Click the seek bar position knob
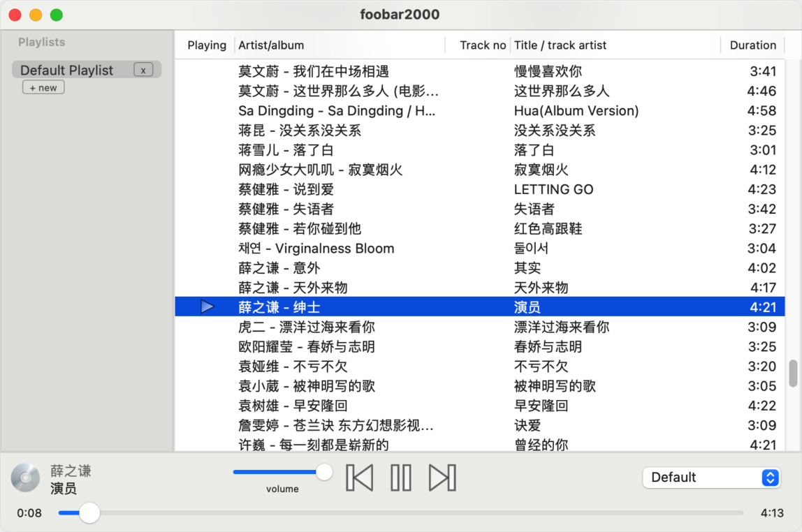 tap(89, 512)
